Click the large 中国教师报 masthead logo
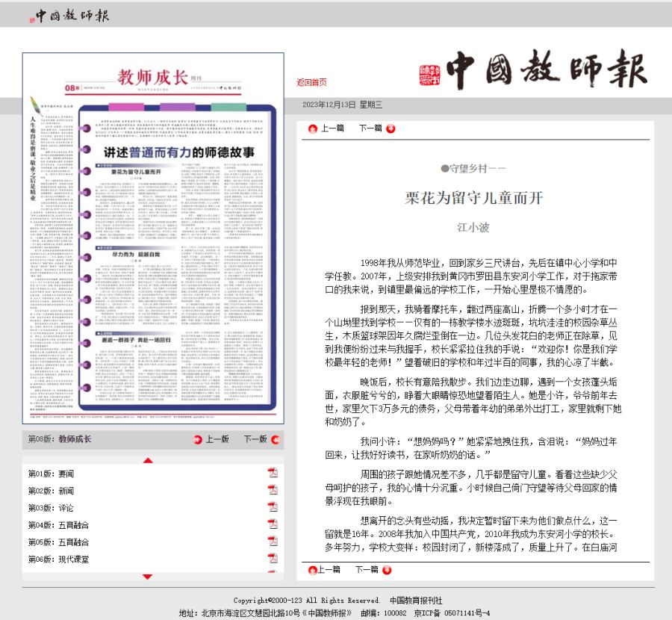Screen dimensions: 672x620 [x=533, y=69]
